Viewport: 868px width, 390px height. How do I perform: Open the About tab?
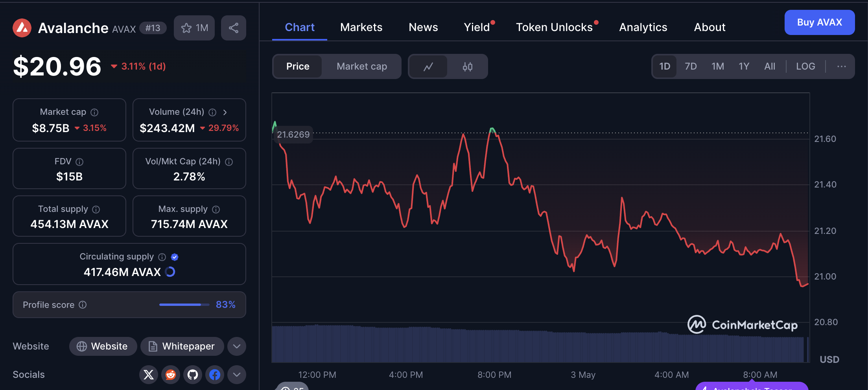pyautogui.click(x=710, y=27)
